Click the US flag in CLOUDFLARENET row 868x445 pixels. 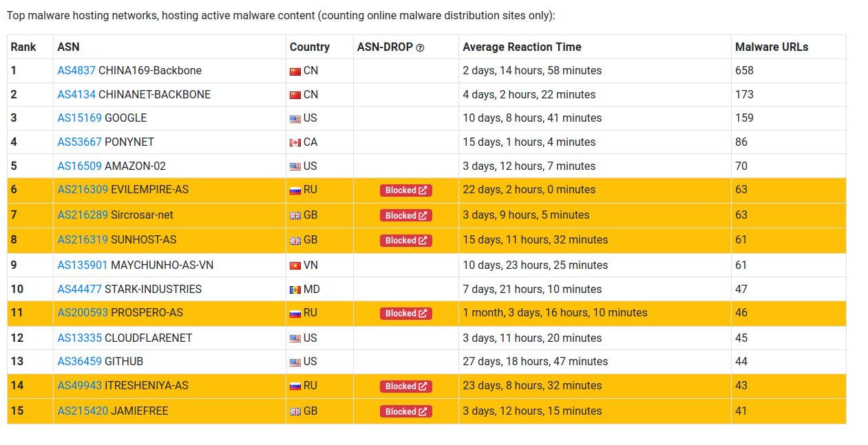click(295, 338)
